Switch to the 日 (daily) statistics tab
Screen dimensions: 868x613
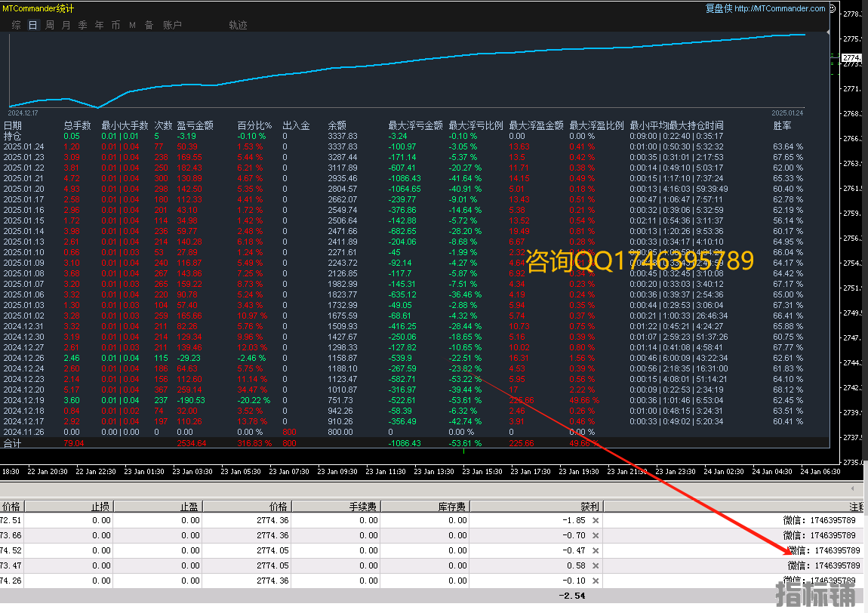pos(32,25)
